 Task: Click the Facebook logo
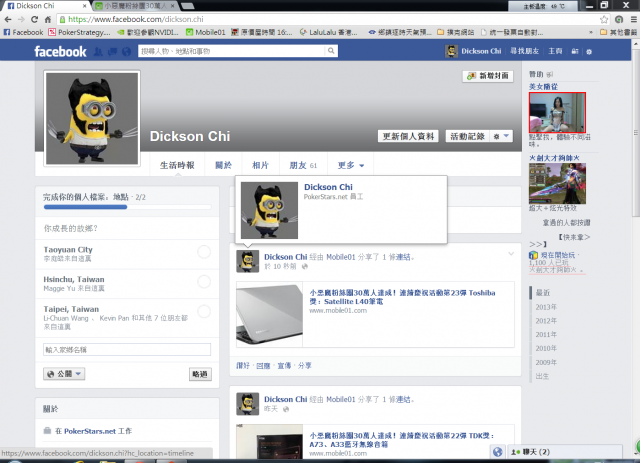pos(60,51)
